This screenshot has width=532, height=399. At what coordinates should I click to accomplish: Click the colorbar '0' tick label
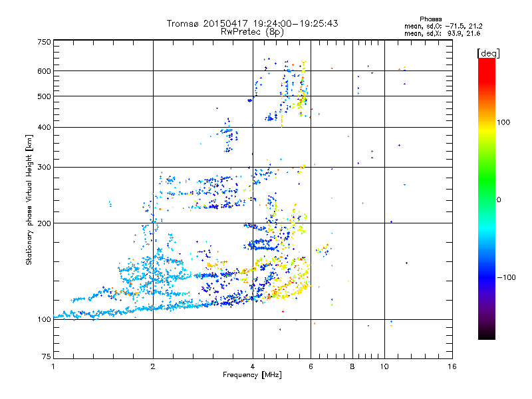point(499,200)
